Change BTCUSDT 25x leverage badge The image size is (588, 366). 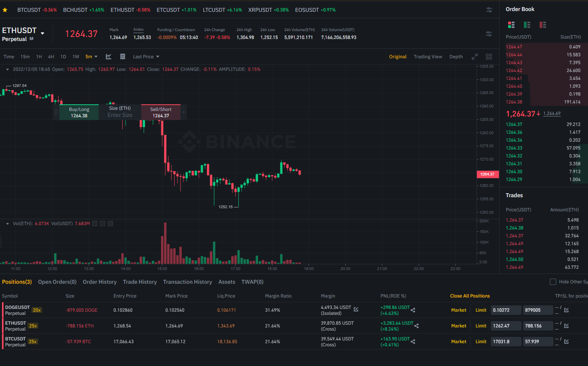[x=33, y=342]
